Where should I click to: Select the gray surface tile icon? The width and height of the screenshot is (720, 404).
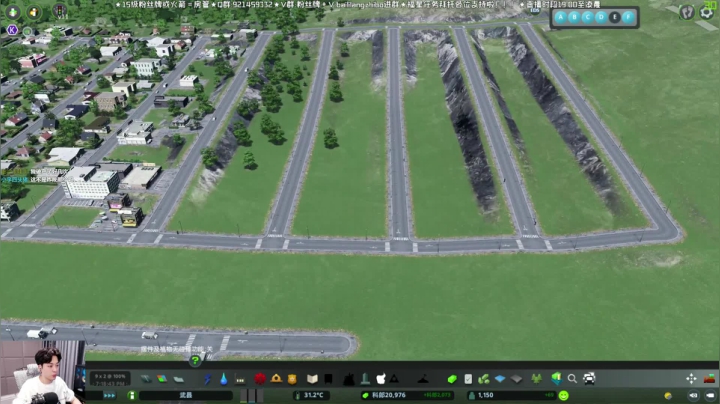point(517,379)
